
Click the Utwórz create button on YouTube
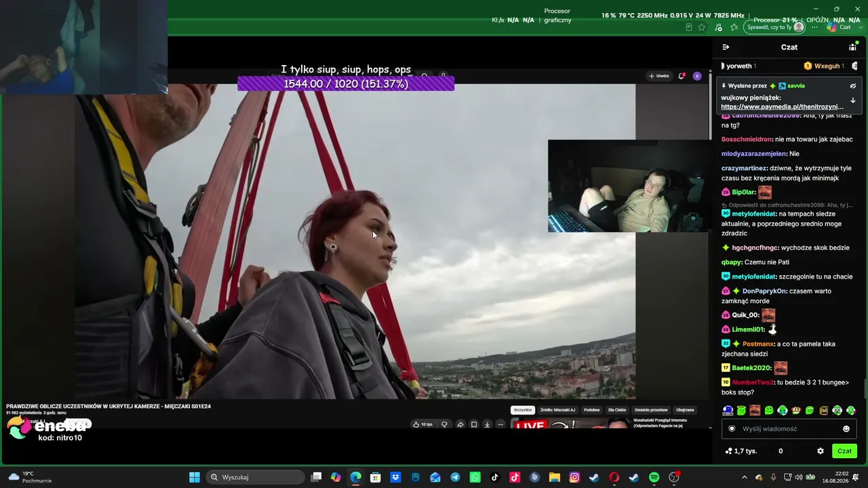click(x=658, y=76)
